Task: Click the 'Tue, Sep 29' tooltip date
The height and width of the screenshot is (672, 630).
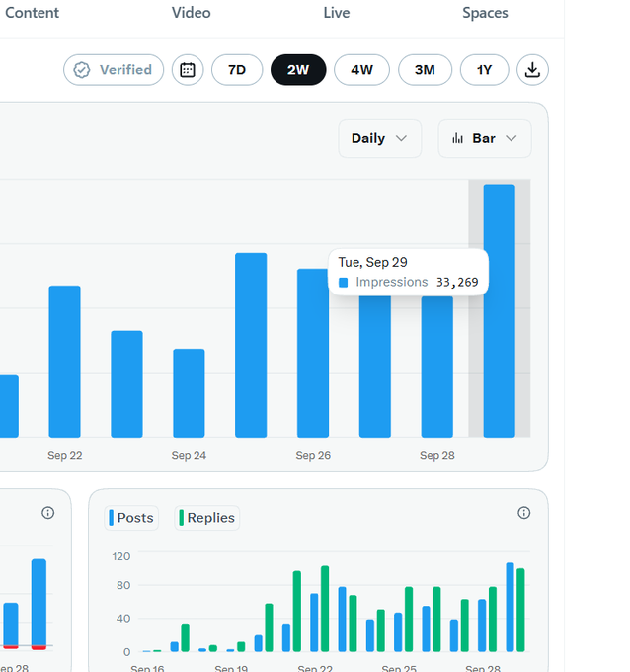Action: tap(372, 262)
